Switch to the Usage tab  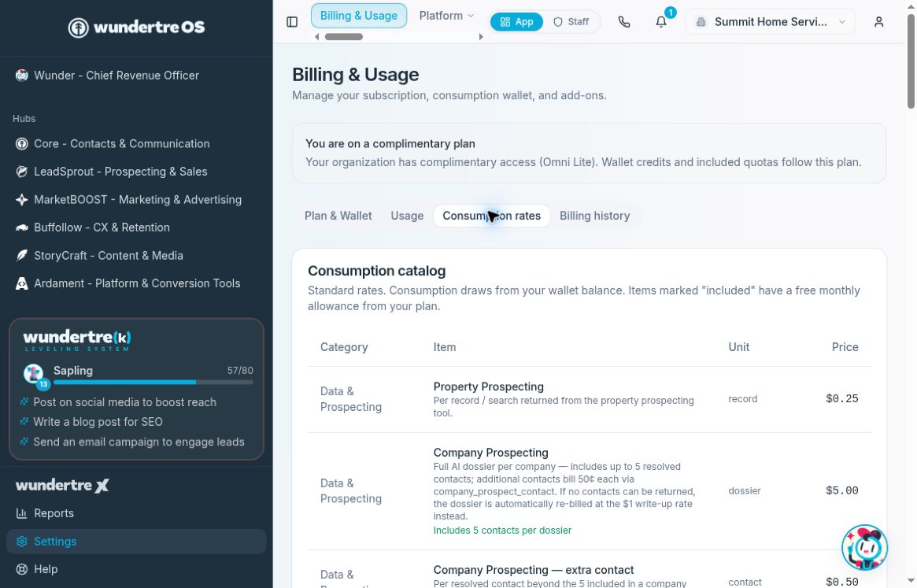[x=407, y=216]
